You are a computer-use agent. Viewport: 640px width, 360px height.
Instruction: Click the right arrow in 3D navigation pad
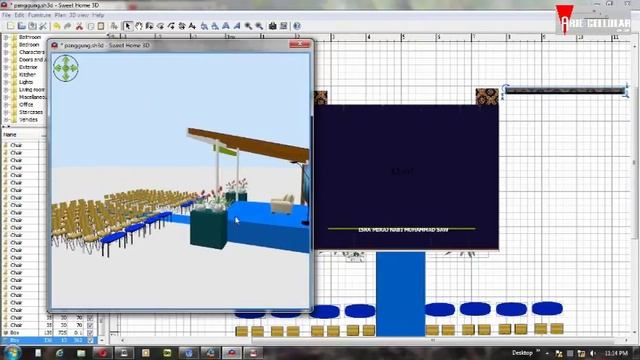(x=74, y=68)
